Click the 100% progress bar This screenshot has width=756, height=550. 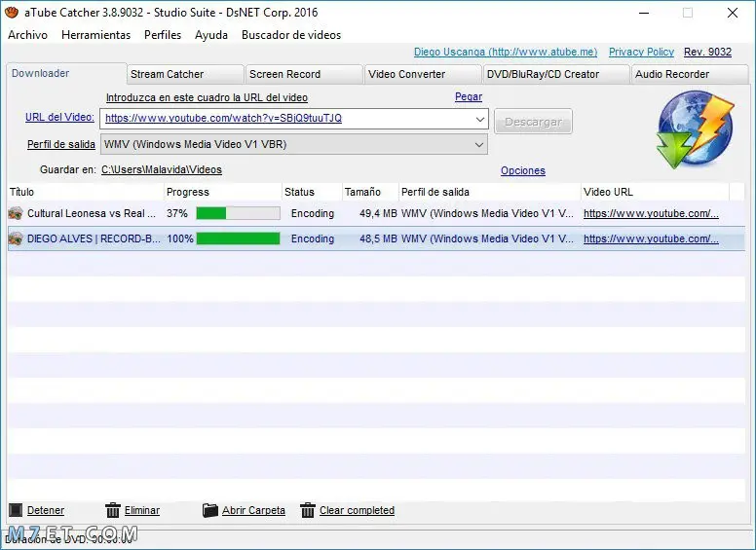(x=238, y=238)
